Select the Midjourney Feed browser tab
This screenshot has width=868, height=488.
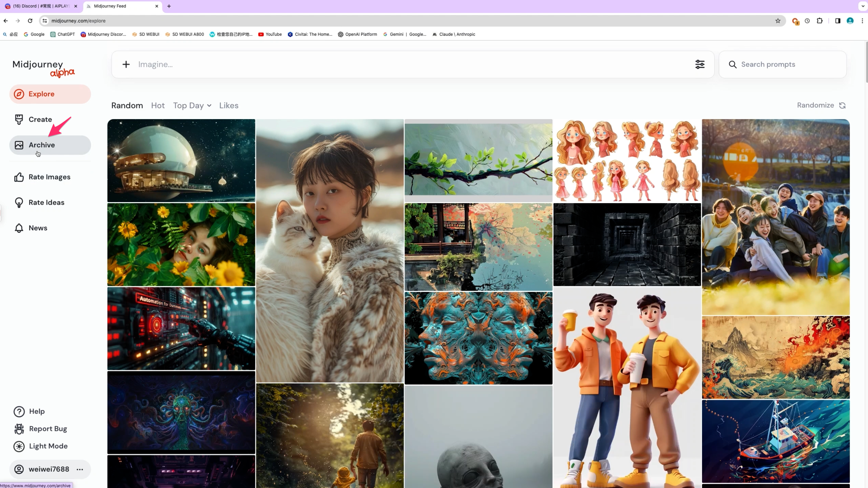click(122, 6)
